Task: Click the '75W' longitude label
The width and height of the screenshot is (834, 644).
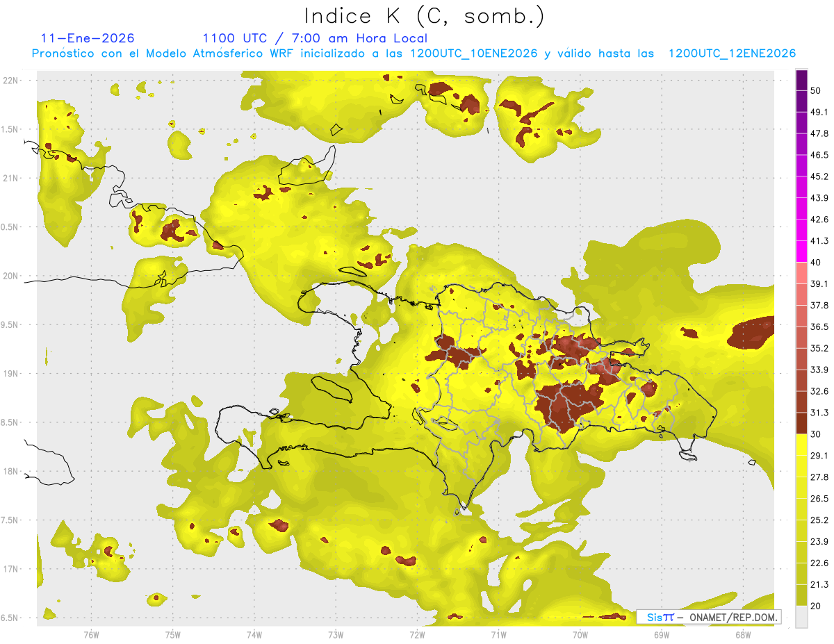Action: [172, 634]
